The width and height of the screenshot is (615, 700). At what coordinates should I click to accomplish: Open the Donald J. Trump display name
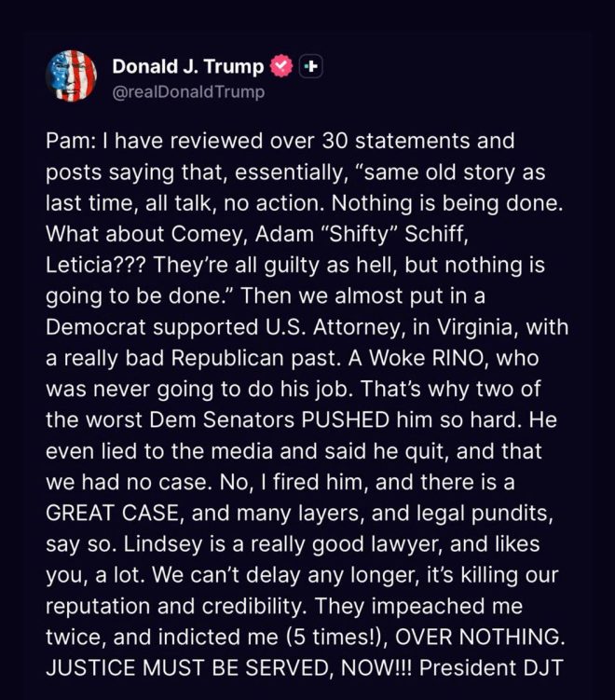188,66
